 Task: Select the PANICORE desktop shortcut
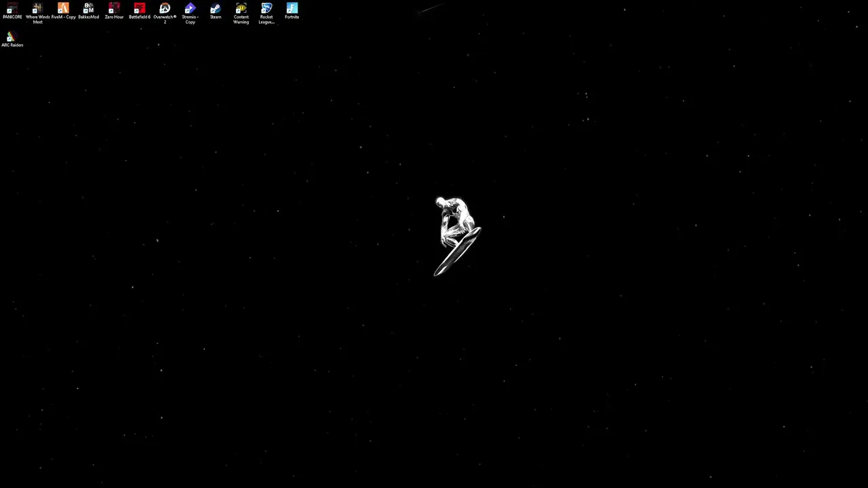pyautogui.click(x=12, y=11)
